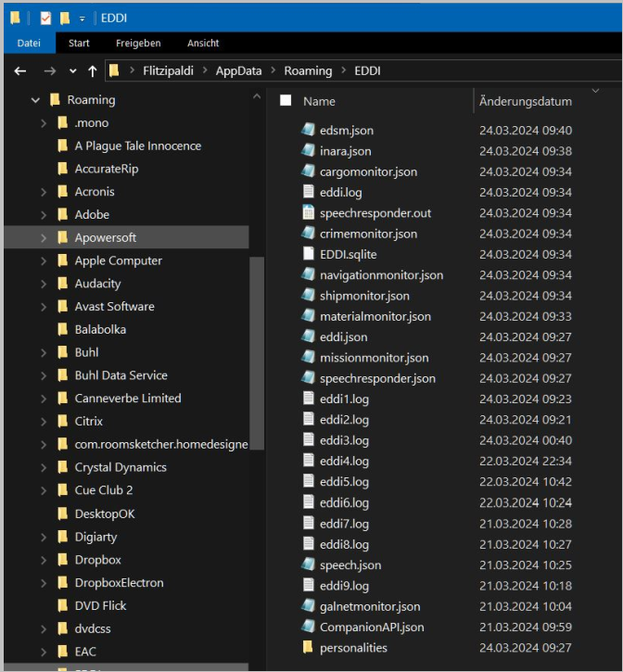Select the Audacity folder in tree

[x=97, y=284]
